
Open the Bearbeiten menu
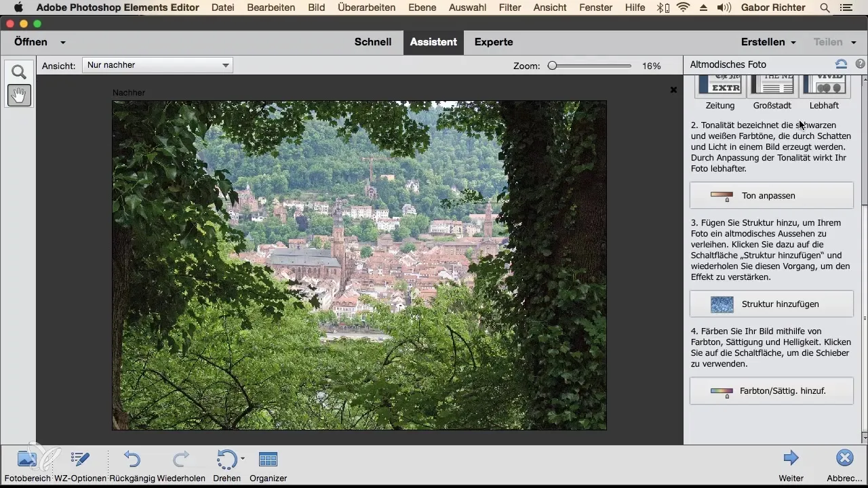tap(271, 8)
